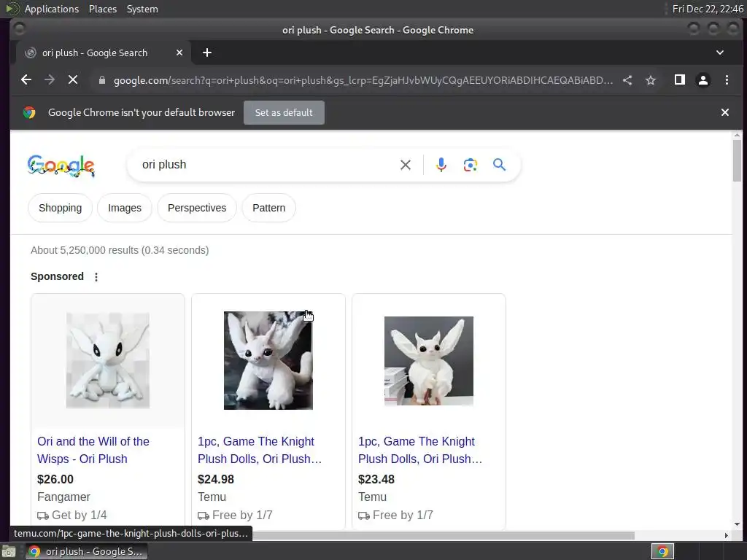This screenshot has width=747, height=560.
Task: Open the $23.48 Knight Plush Dolls link
Action: pos(420,450)
